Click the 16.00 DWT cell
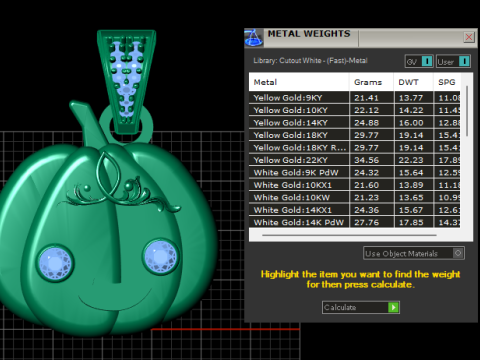The image size is (480, 360). [x=413, y=123]
